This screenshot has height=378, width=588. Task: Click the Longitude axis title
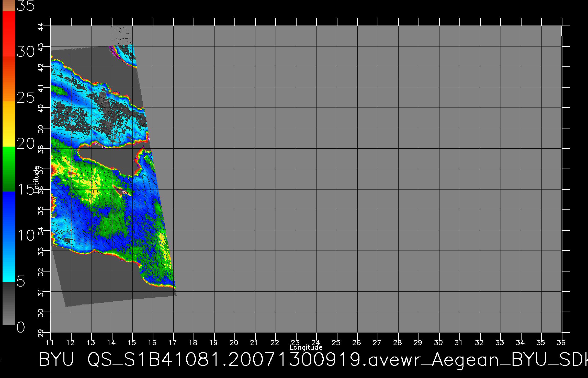click(x=306, y=347)
